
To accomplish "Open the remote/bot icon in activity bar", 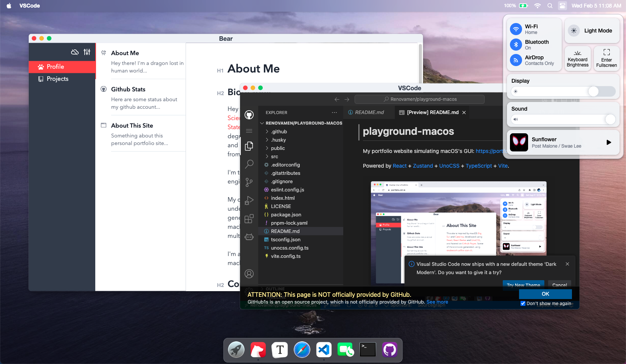I will [x=249, y=237].
